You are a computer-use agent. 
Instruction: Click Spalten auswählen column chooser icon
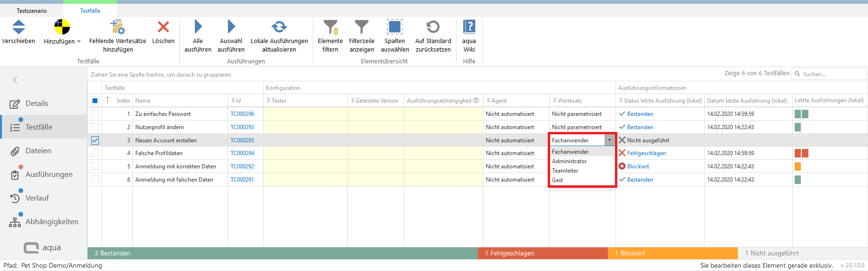(x=395, y=27)
